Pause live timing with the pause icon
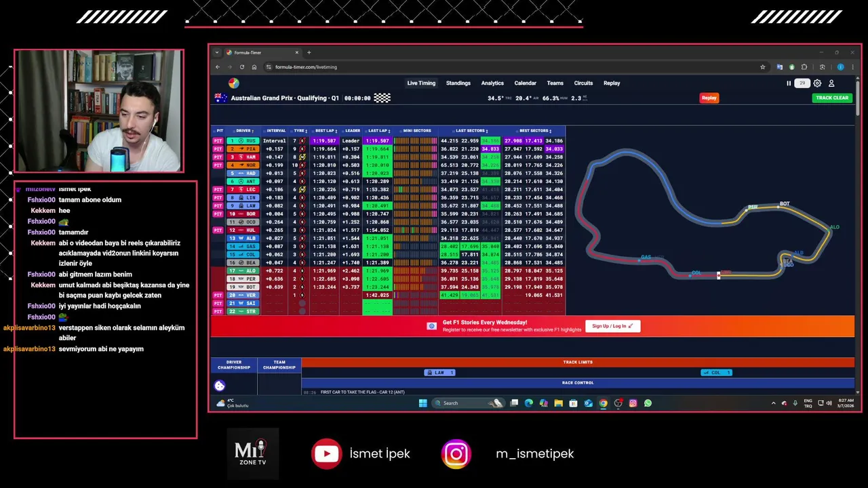868x488 pixels. click(x=789, y=83)
